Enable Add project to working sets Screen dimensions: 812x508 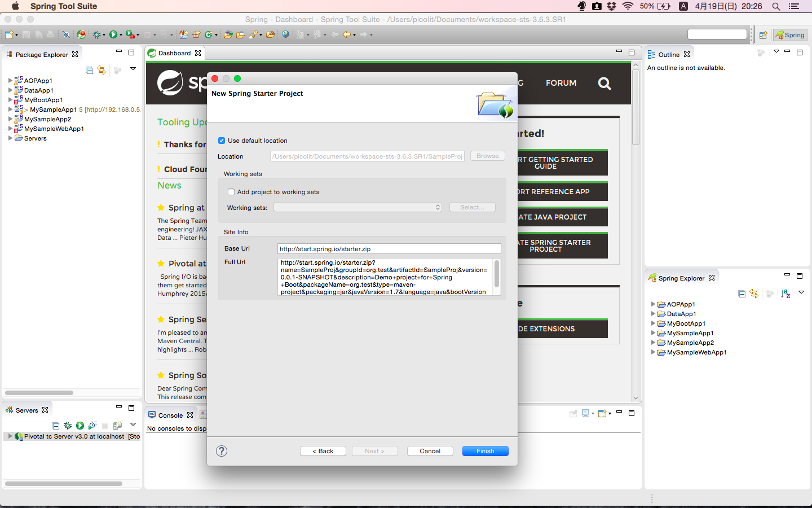tap(231, 192)
